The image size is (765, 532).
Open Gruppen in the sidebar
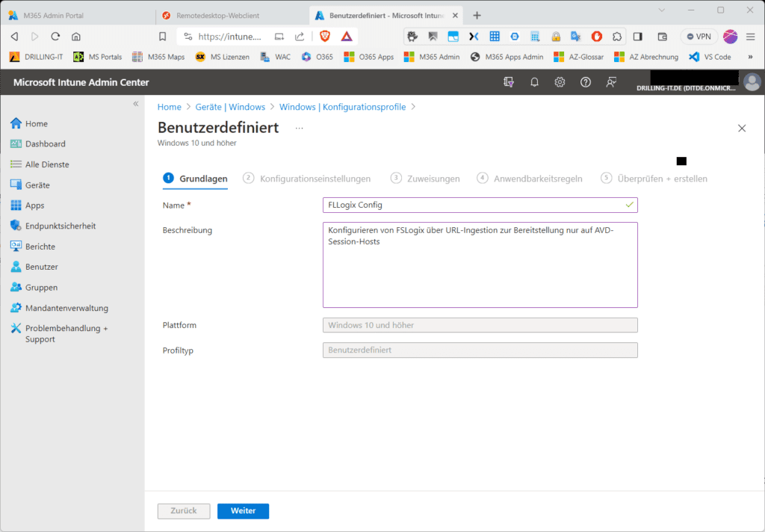coord(34,288)
